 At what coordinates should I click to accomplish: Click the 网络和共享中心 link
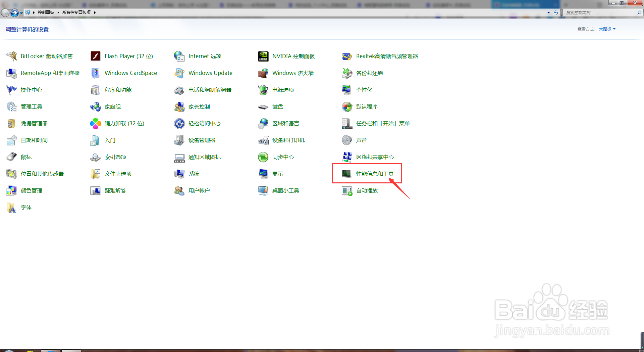(375, 157)
